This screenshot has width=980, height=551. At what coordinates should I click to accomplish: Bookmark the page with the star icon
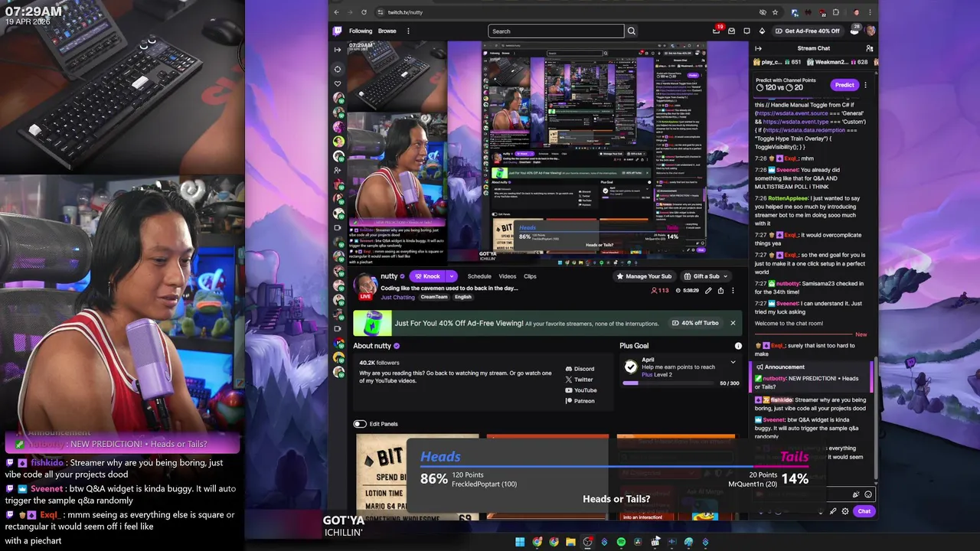click(x=775, y=12)
